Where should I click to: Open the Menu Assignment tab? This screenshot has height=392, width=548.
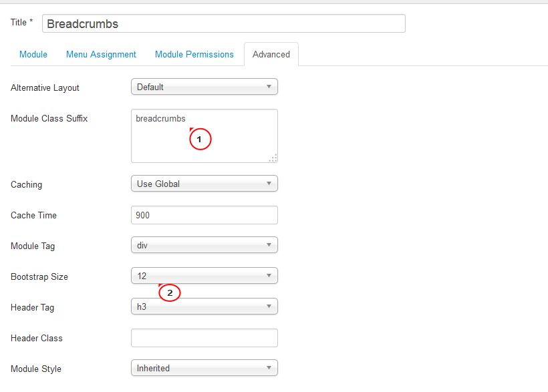[x=101, y=54]
